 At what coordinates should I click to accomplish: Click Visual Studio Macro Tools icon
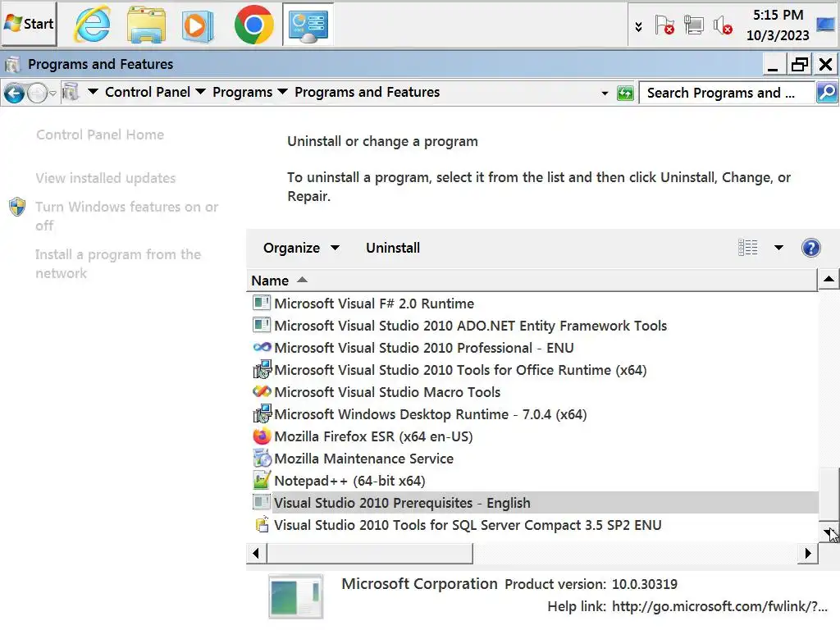[x=262, y=391]
